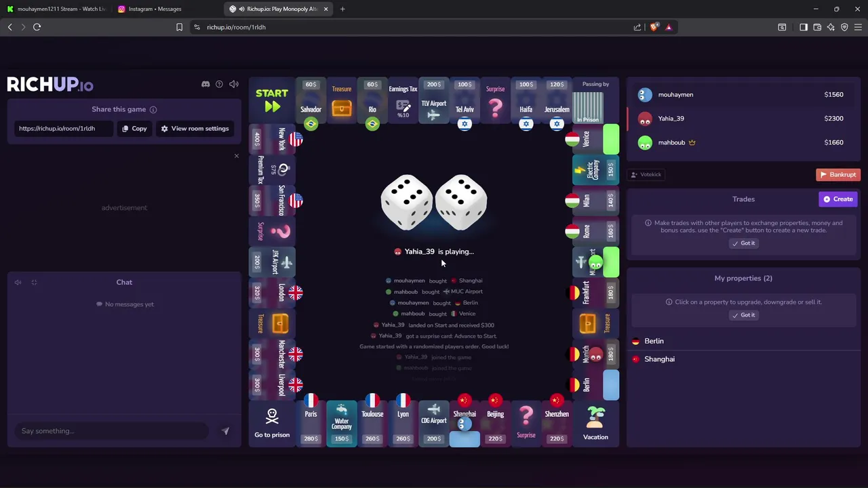This screenshot has height=488, width=868.
Task: Select the JFK Airport tile
Action: click(272, 262)
